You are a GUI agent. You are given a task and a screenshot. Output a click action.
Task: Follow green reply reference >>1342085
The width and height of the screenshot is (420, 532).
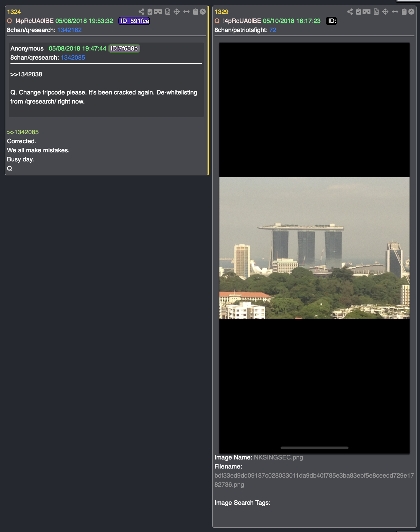[23, 132]
